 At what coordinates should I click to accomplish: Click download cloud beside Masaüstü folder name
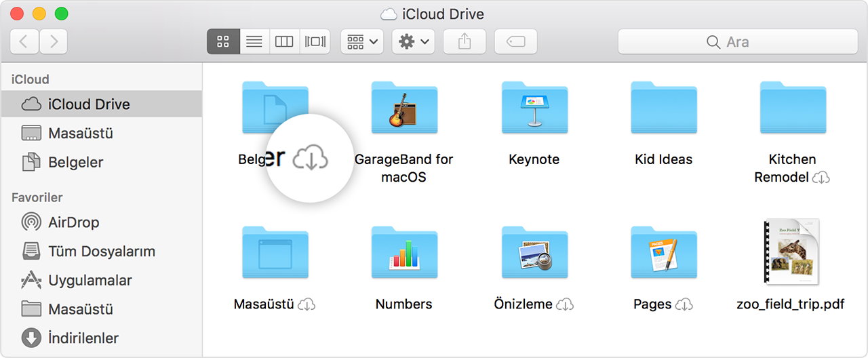[x=307, y=304]
